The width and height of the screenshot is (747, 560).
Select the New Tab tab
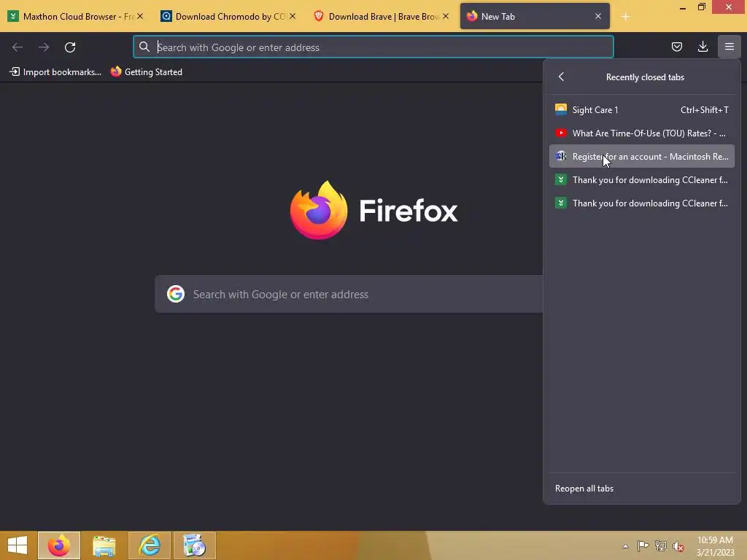(x=535, y=16)
